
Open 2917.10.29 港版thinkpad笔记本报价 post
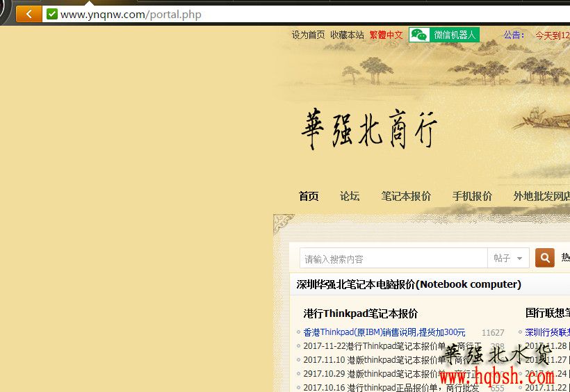[x=391, y=374]
